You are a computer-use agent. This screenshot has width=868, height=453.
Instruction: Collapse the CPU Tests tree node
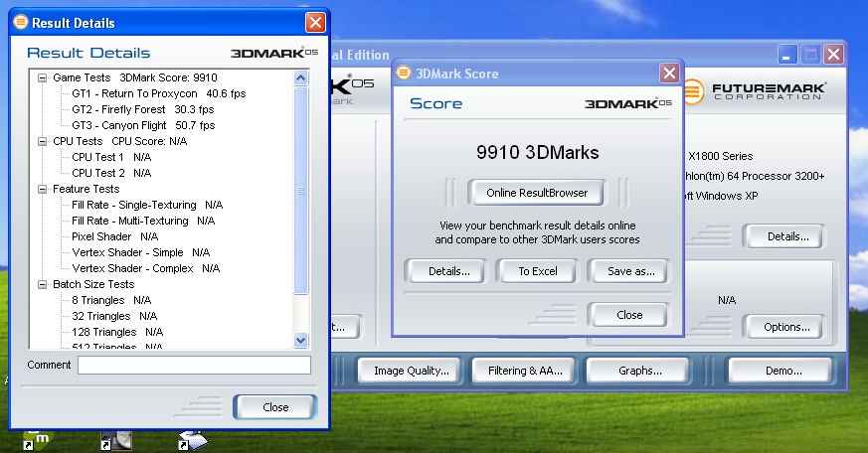coord(43,141)
